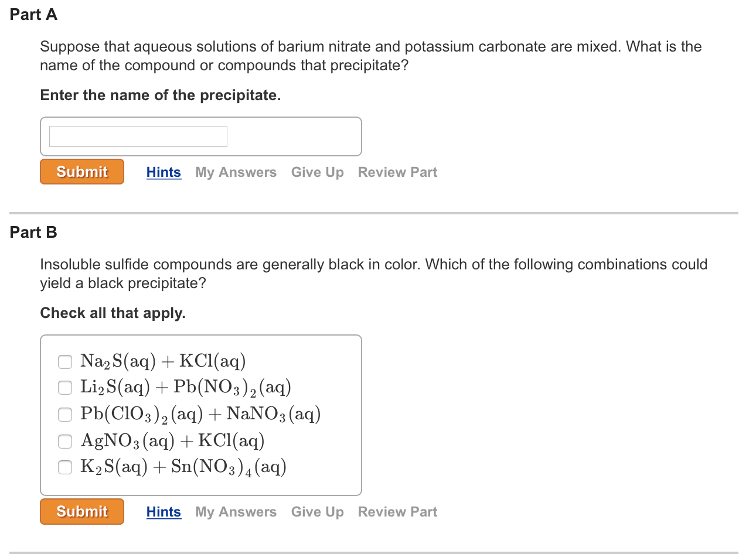This screenshot has width=756, height=554.
Task: Submit the Part A answer
Action: pyautogui.click(x=82, y=172)
